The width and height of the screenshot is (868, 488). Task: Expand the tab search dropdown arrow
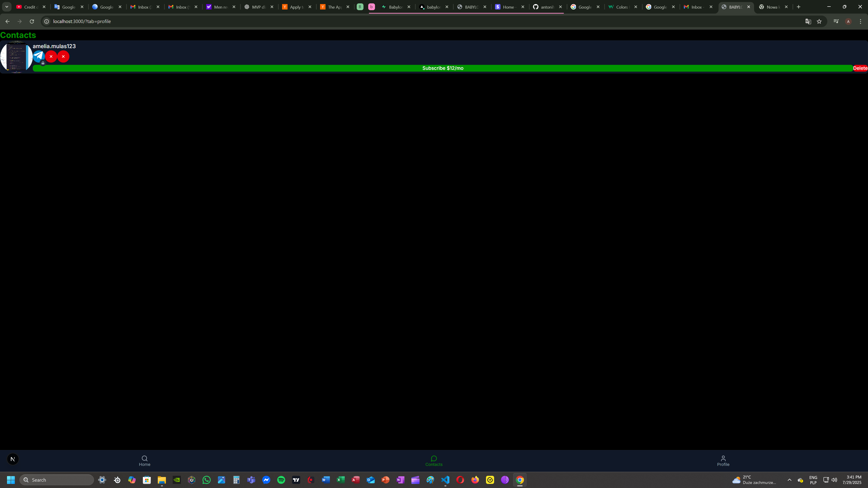coord(6,7)
